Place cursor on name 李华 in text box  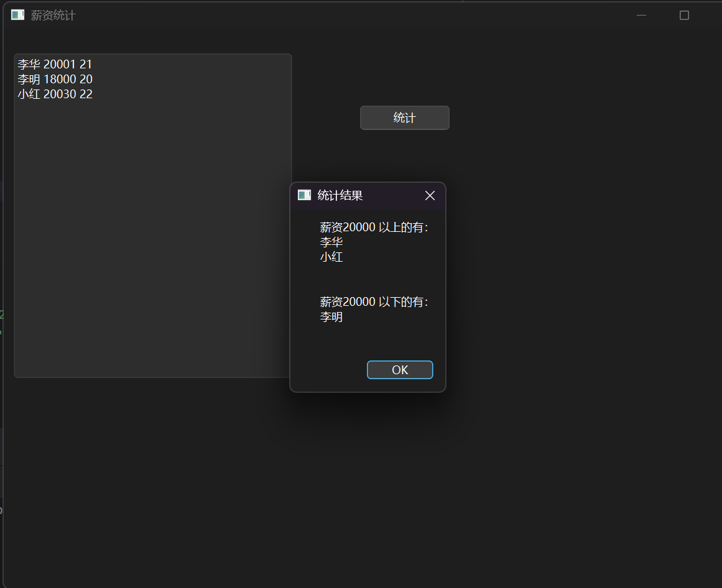click(29, 64)
